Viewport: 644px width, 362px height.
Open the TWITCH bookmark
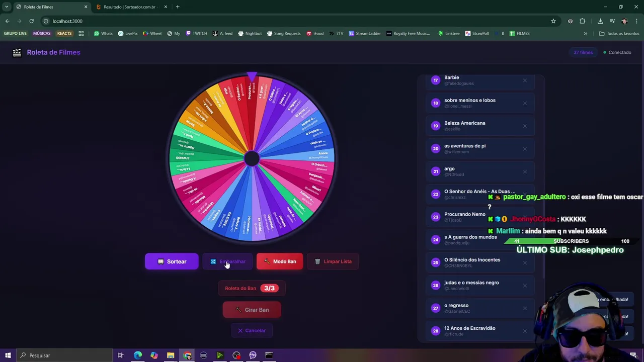pos(196,34)
